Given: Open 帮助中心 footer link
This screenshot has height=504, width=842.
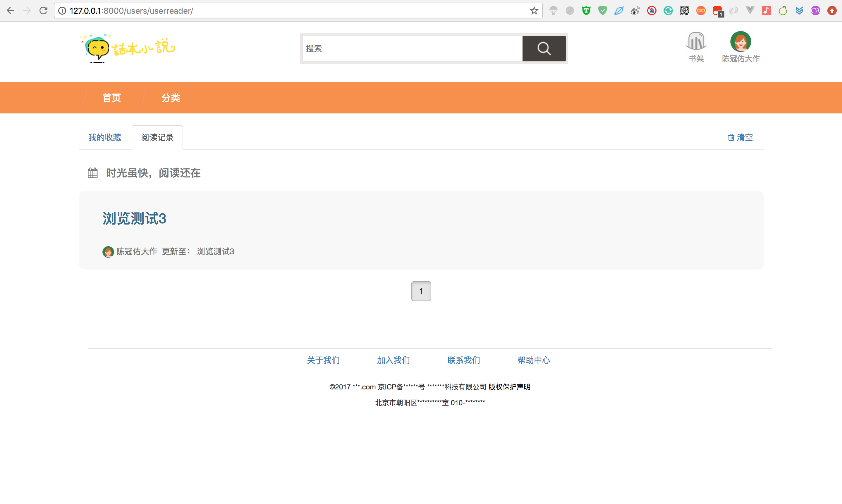Looking at the screenshot, I should click(533, 360).
